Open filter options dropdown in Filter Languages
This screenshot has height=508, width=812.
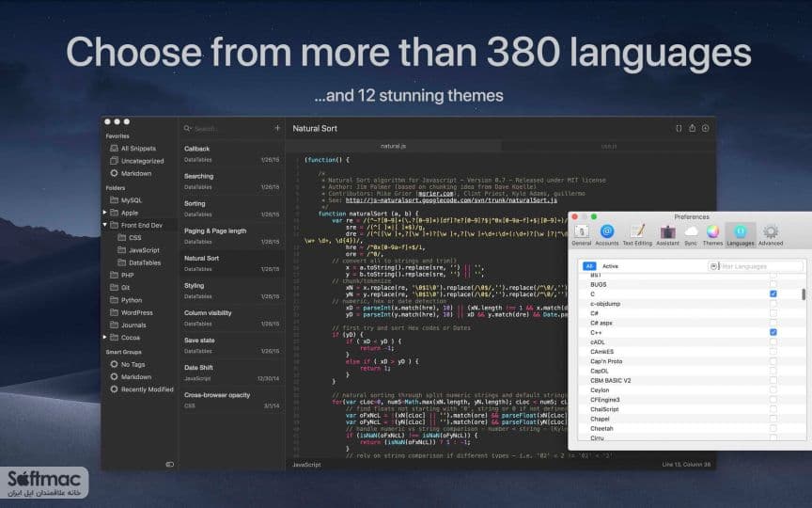[x=714, y=266]
